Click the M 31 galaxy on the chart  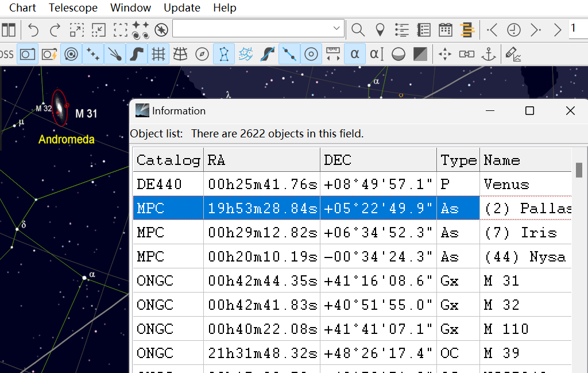(x=59, y=107)
